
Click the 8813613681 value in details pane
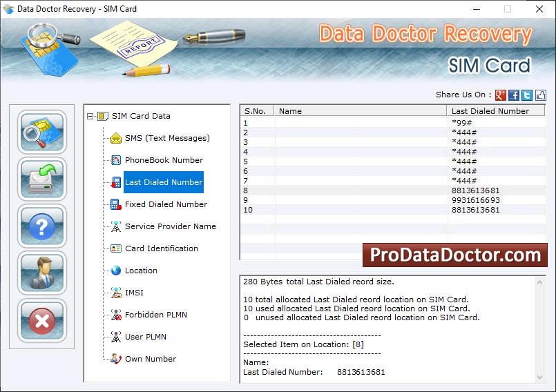[x=361, y=372]
